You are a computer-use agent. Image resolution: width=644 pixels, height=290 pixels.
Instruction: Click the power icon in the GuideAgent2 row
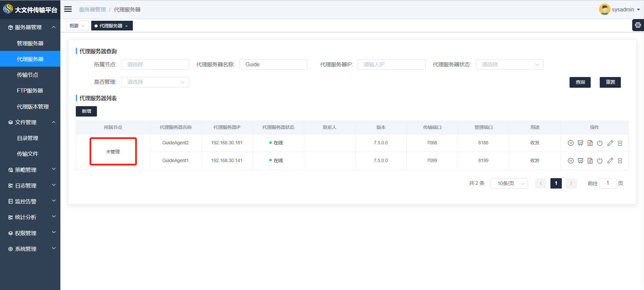[600, 143]
